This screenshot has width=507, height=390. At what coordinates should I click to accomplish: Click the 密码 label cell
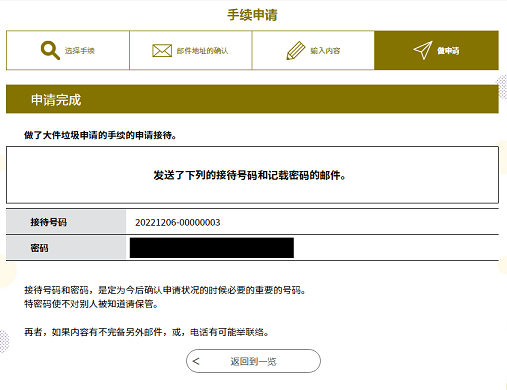click(66, 248)
